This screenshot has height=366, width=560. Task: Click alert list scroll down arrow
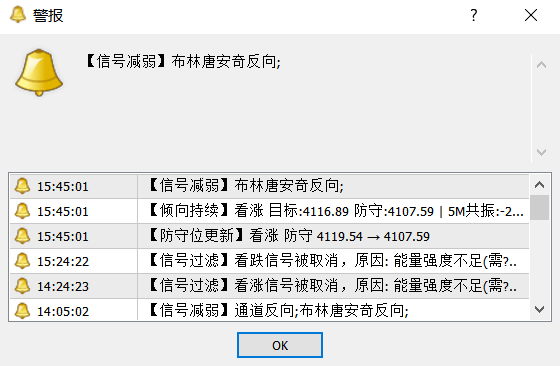539,309
